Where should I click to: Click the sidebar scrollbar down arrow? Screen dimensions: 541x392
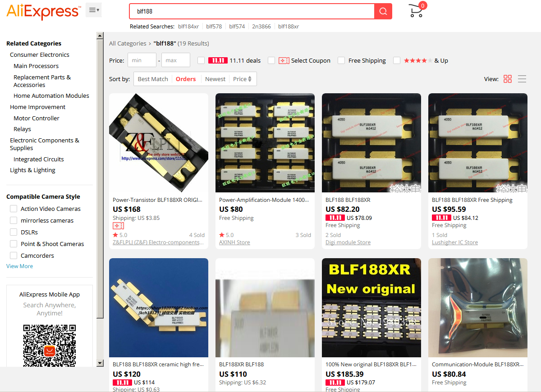click(100, 363)
